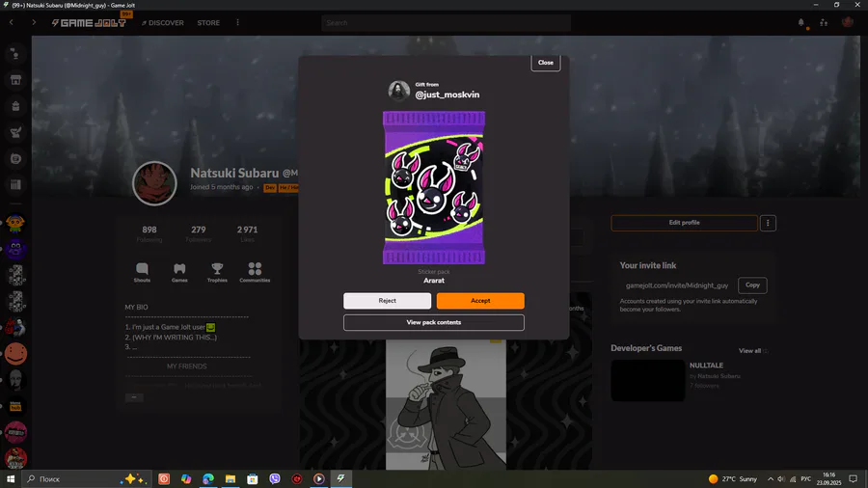The image size is (868, 488).
Task: Open the friends list icon
Action: click(824, 23)
